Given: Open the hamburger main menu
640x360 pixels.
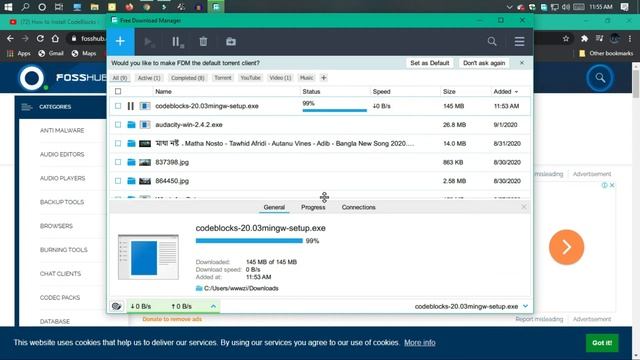Looking at the screenshot, I should (x=519, y=41).
